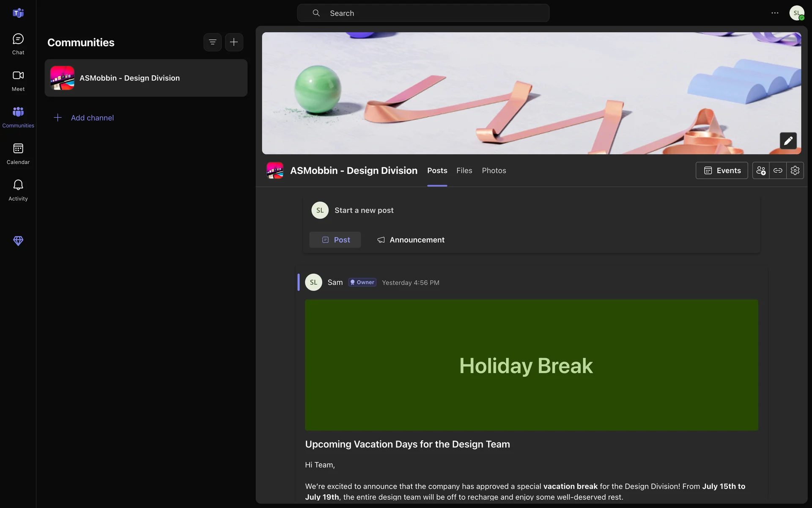This screenshot has height=508, width=812.
Task: Open the Chat section
Action: pos(18,44)
